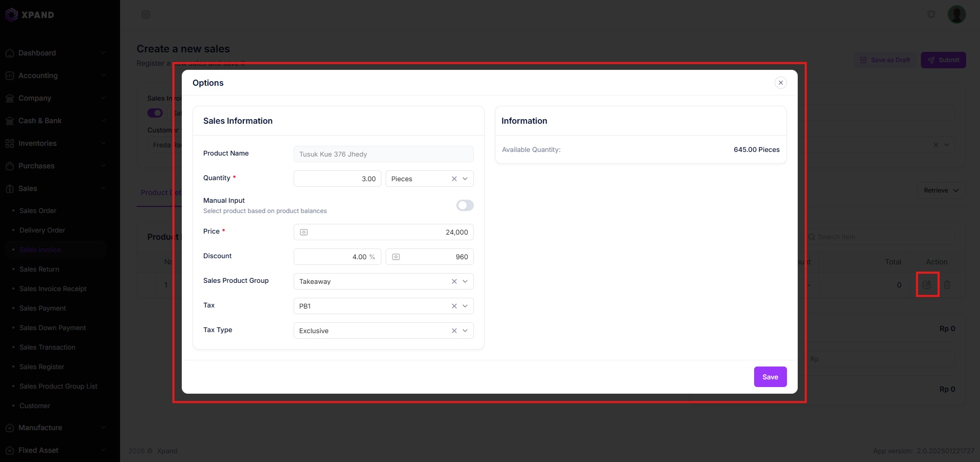Click the Quantity input field

(337, 179)
